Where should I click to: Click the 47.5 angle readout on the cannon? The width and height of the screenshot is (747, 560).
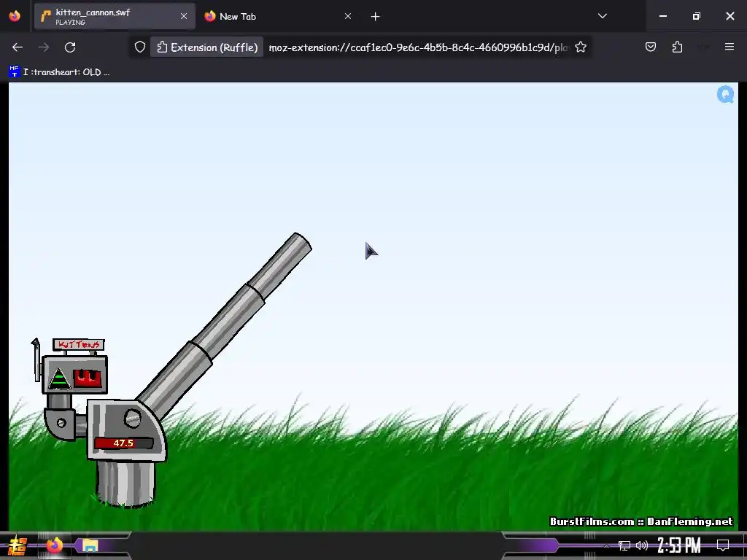coord(123,443)
